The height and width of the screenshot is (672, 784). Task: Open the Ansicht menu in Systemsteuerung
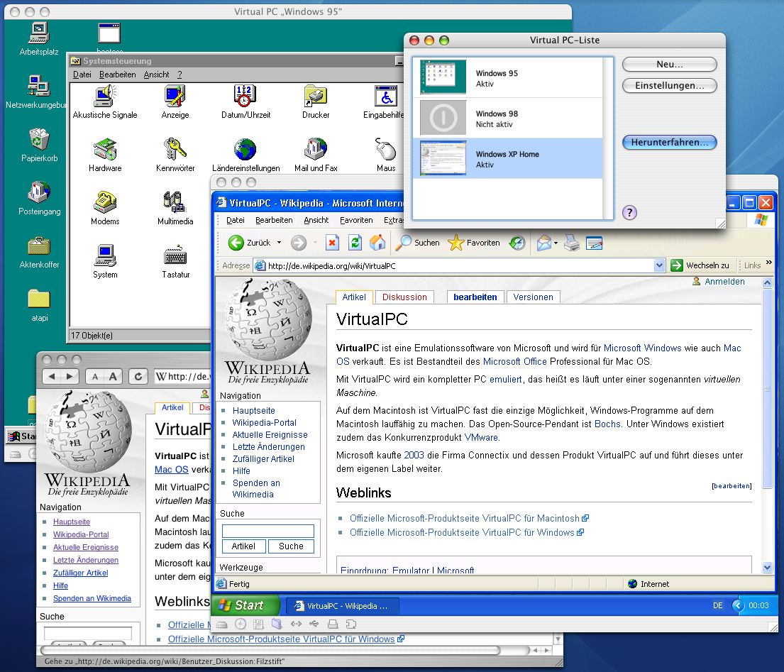point(157,75)
